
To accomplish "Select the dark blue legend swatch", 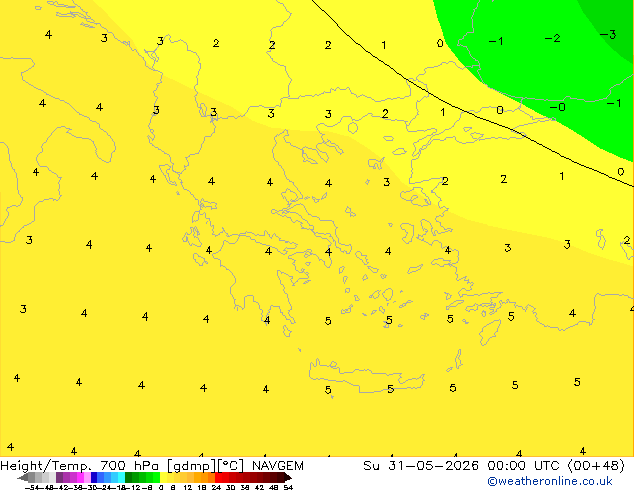I will (x=94, y=477).
